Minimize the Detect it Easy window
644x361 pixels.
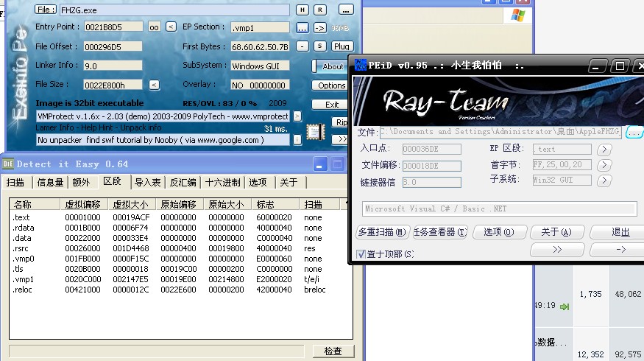(319, 164)
